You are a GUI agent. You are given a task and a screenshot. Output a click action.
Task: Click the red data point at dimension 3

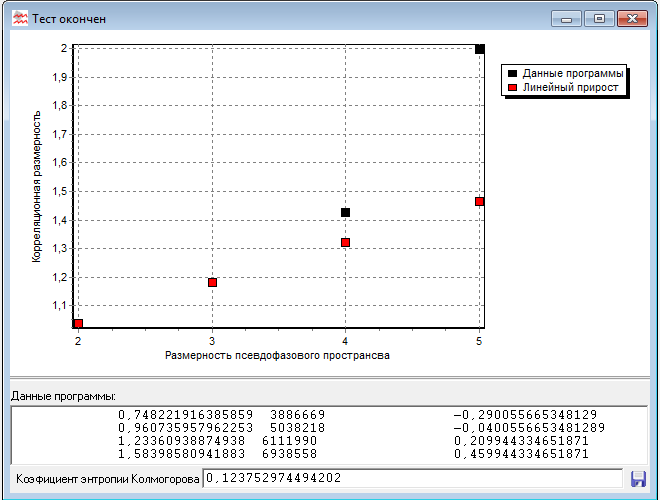[212, 282]
